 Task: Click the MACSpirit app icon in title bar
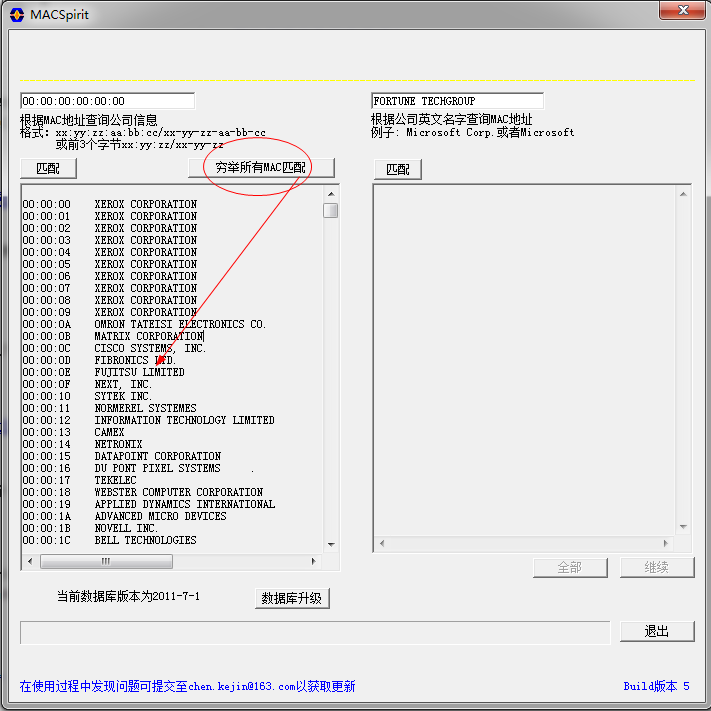17,15
